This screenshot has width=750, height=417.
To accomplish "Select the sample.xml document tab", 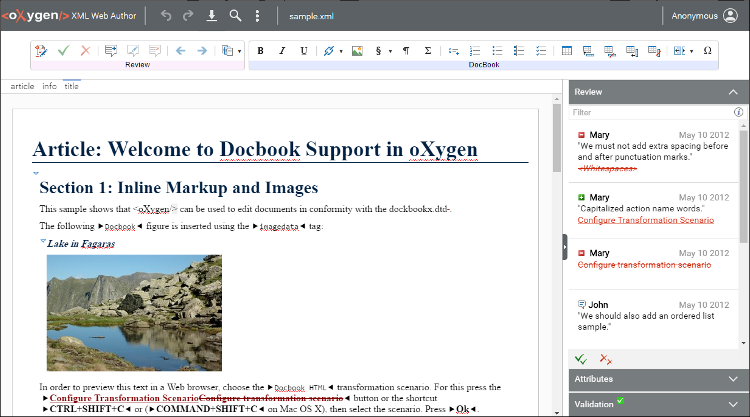I will (x=310, y=17).
